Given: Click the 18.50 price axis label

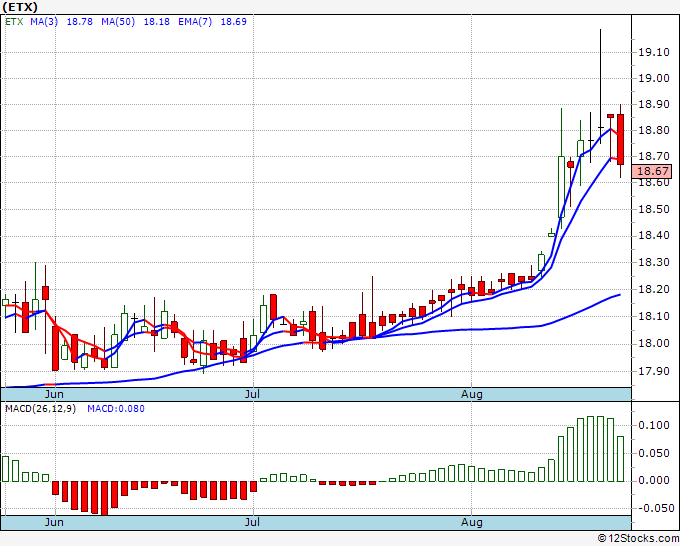Looking at the screenshot, I should click(x=654, y=209).
